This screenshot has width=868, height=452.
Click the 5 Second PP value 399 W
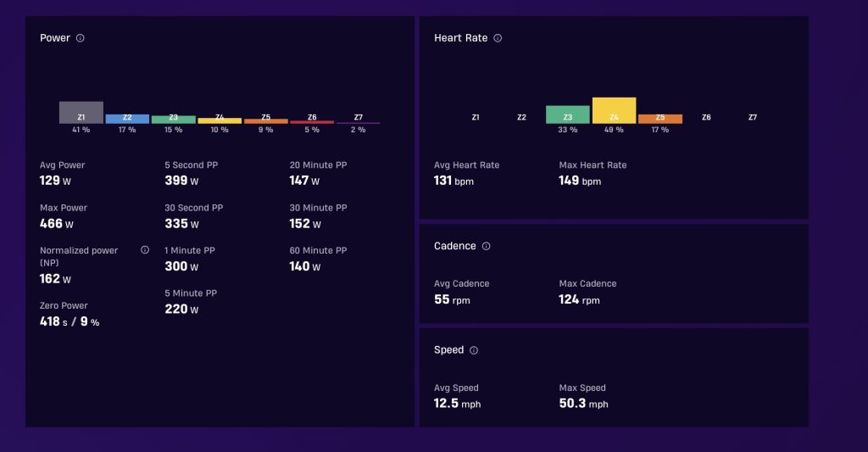tap(181, 181)
